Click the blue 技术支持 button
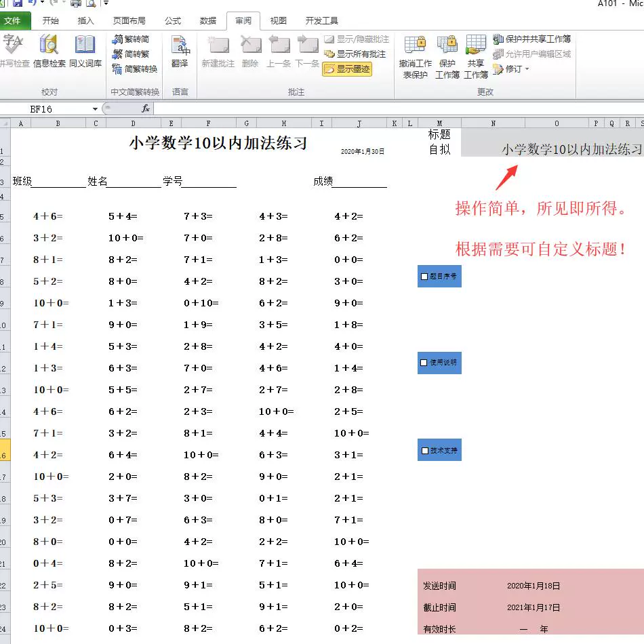 [439, 449]
